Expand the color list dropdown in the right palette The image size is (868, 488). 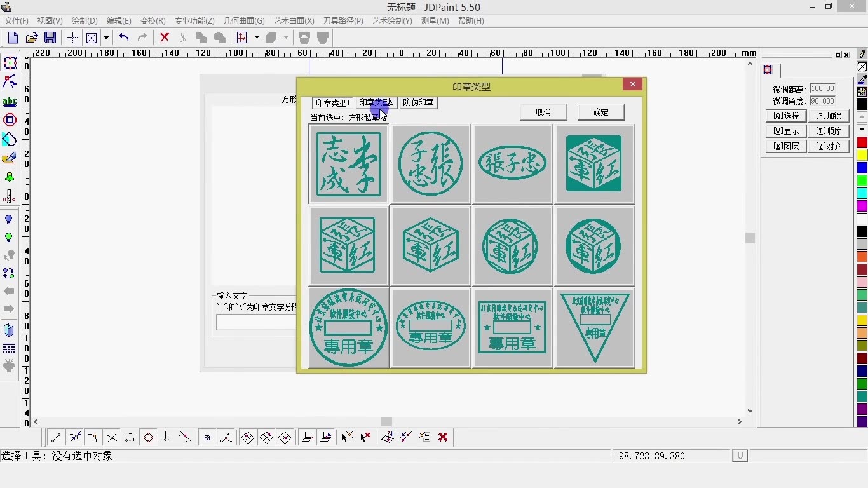coord(862,129)
